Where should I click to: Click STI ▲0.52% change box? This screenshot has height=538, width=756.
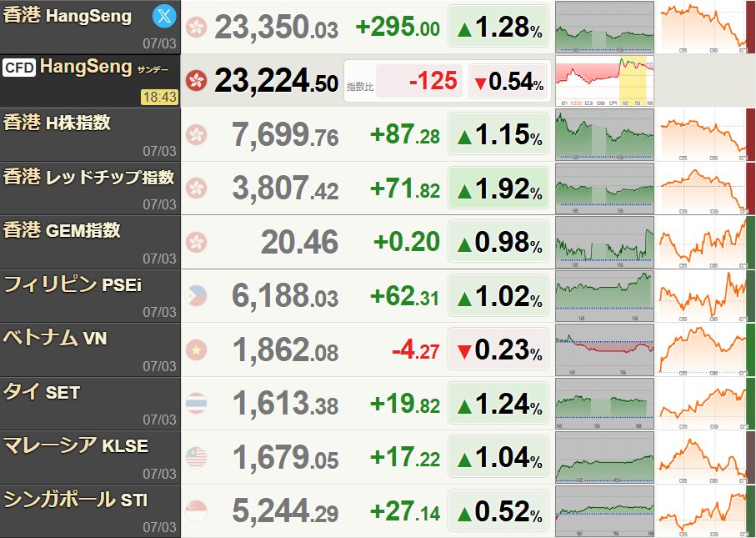coord(498,510)
